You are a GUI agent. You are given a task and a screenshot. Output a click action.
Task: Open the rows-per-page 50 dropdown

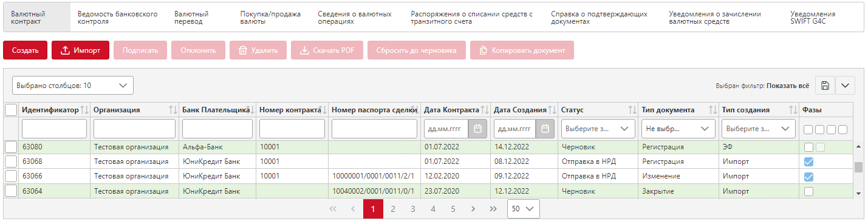(524, 209)
